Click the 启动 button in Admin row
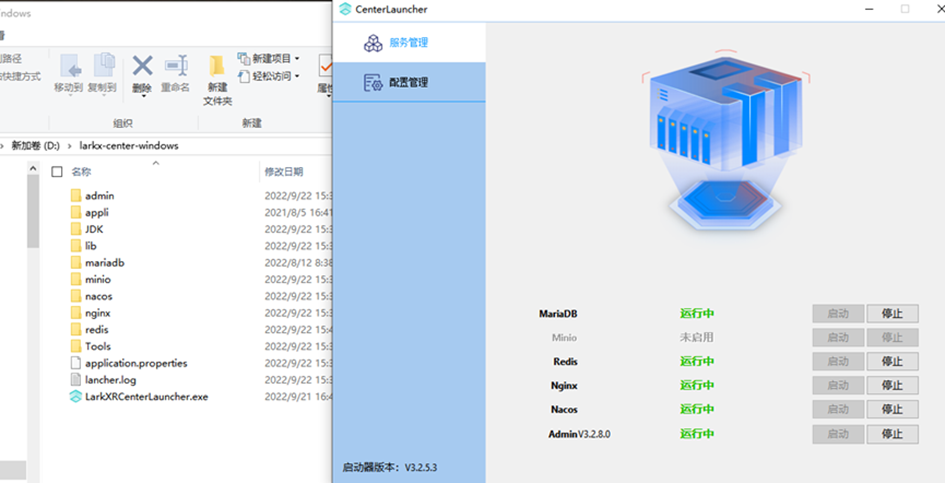 (838, 434)
